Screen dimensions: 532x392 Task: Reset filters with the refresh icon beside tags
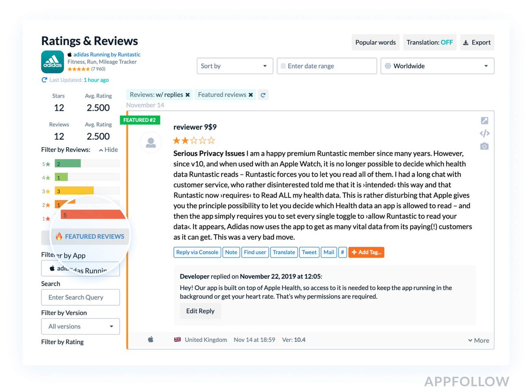[263, 95]
